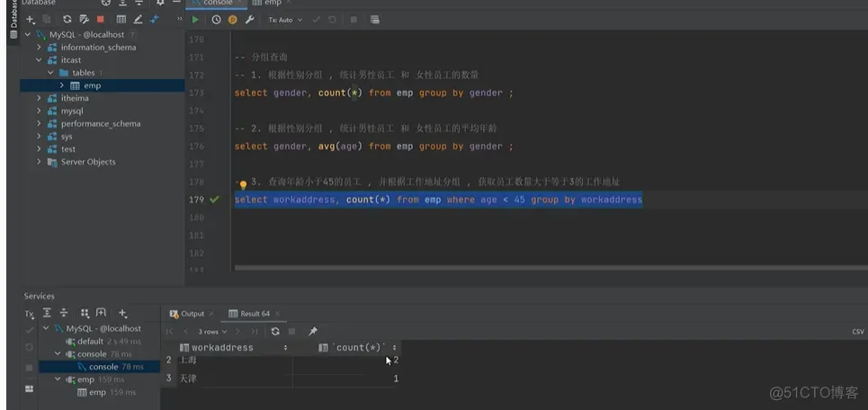Show more Database toolbar items chevron
Screen dimensions: 868x410
(x=179, y=20)
